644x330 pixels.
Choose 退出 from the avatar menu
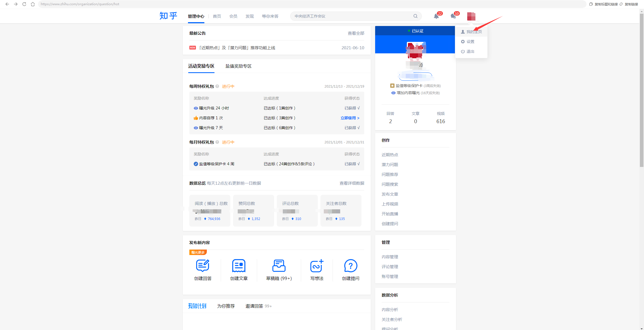pos(470,51)
